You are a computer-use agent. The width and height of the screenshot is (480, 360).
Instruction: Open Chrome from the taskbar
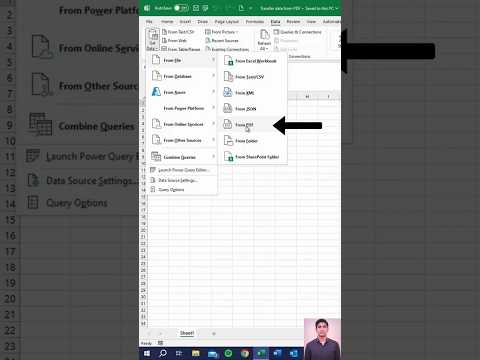point(245,353)
